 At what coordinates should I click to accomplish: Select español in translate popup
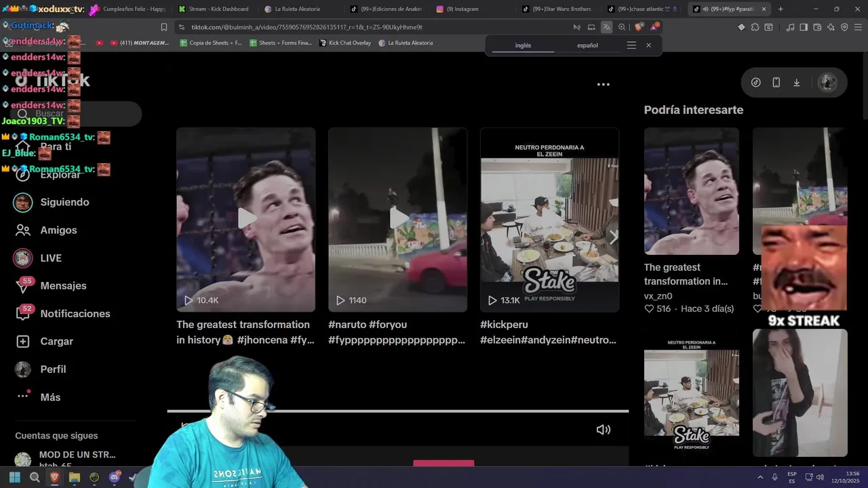coord(587,45)
